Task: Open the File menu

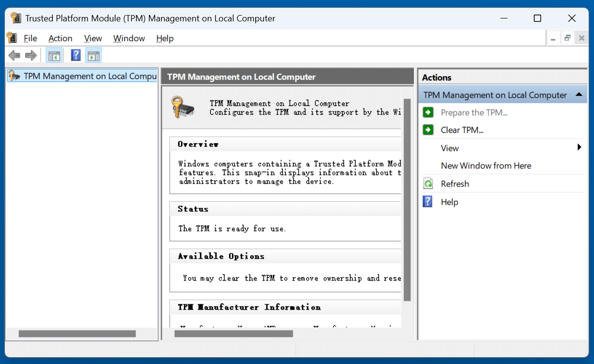Action: point(30,38)
